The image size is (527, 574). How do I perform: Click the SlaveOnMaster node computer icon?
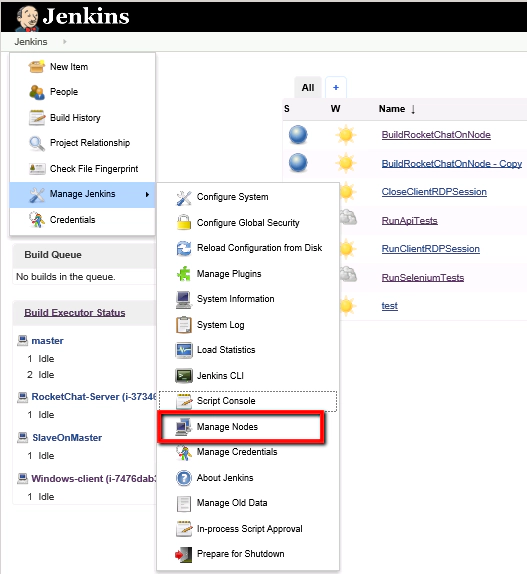click(23, 437)
